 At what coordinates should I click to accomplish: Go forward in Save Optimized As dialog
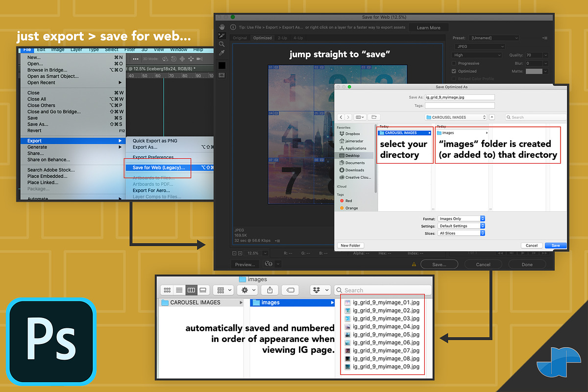(x=348, y=117)
